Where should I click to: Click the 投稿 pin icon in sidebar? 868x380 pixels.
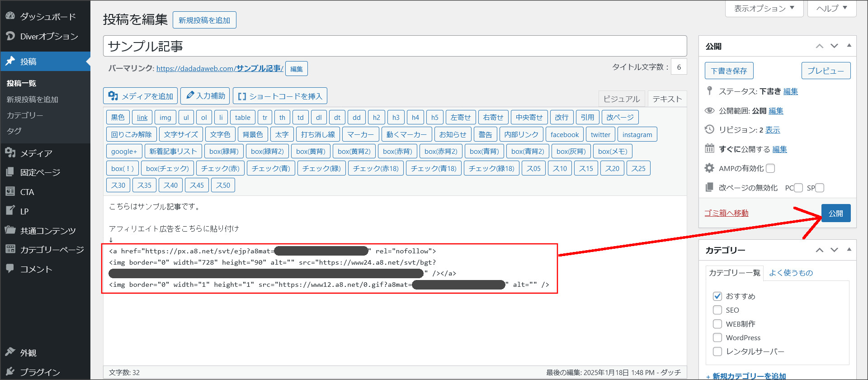click(10, 61)
